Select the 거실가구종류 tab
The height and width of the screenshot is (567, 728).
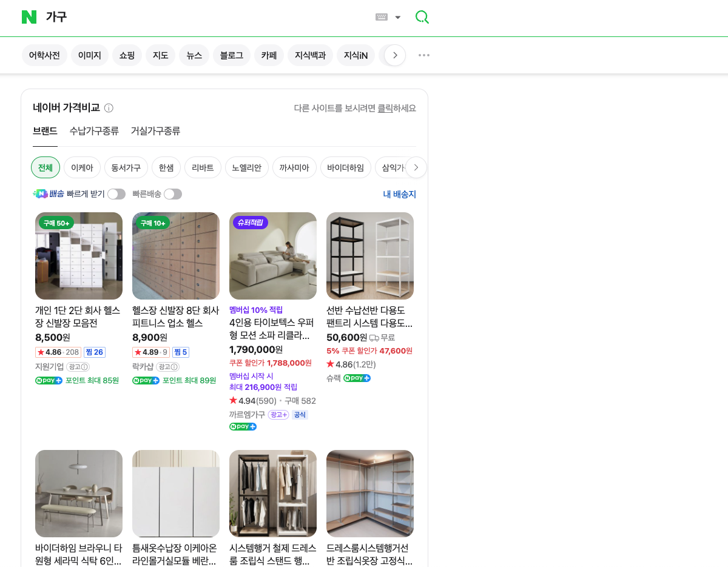[155, 131]
